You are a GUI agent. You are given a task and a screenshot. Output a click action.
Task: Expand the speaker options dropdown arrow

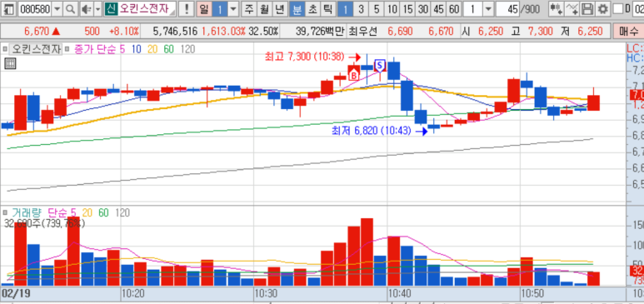tap(97, 9)
